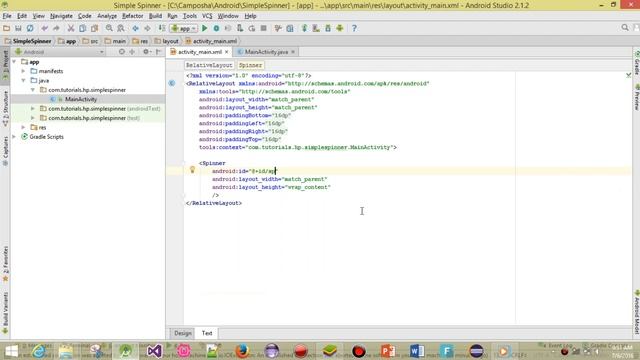Click the Synchronize toolbar icon

click(30, 28)
